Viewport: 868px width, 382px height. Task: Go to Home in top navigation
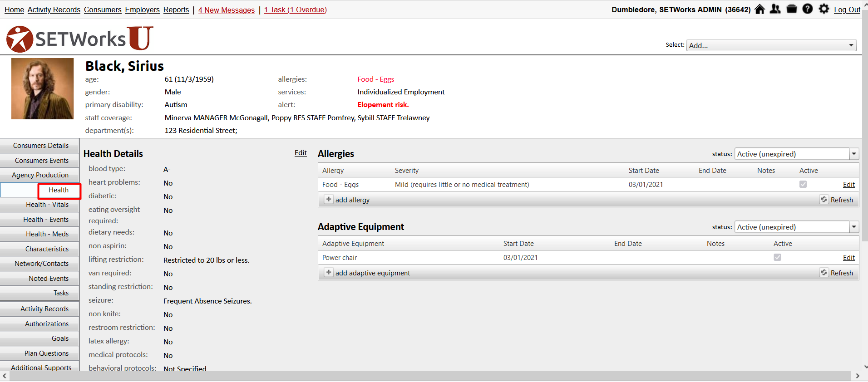(14, 10)
